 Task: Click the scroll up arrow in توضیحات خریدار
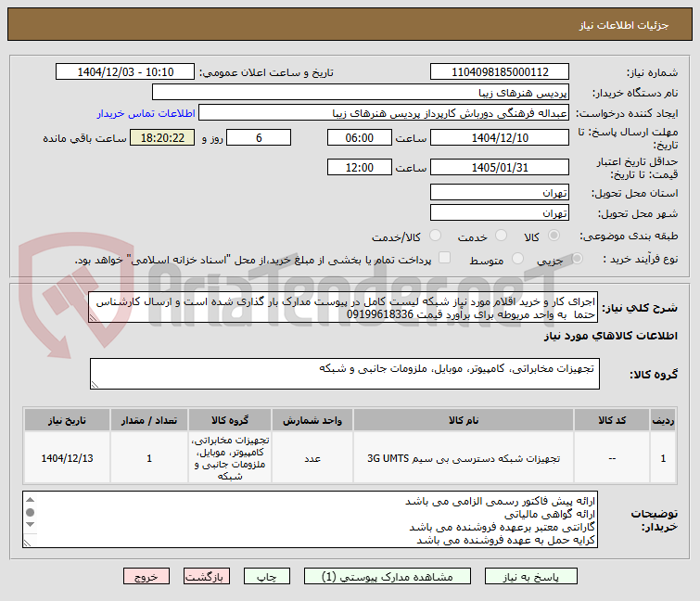point(30,500)
